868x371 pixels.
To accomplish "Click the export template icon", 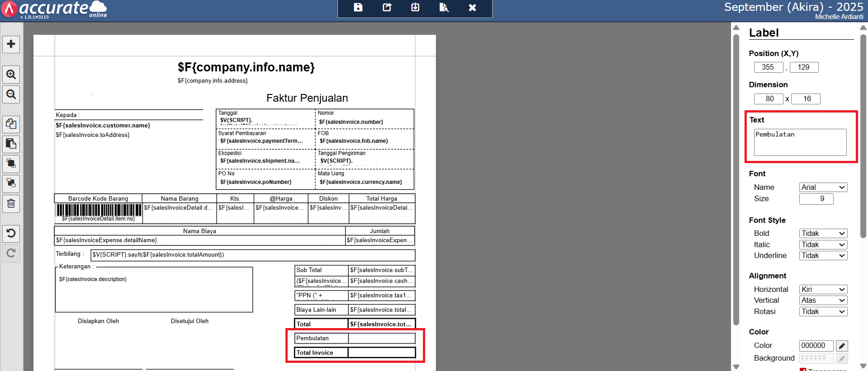I will (387, 8).
